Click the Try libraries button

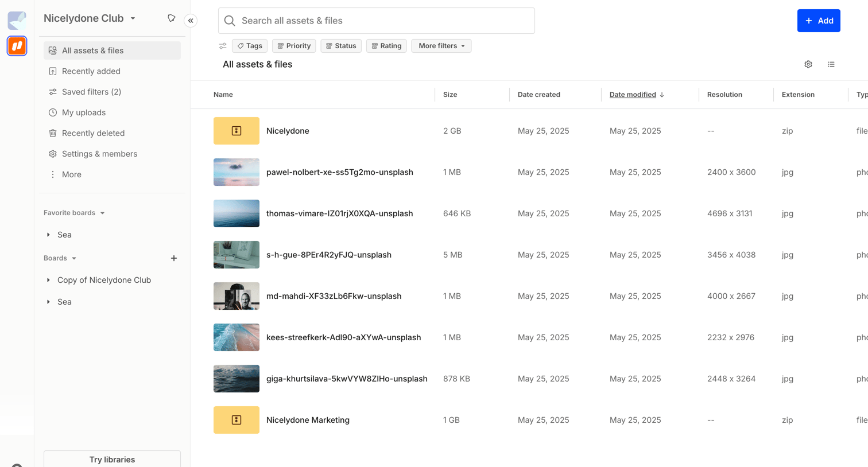click(112, 459)
